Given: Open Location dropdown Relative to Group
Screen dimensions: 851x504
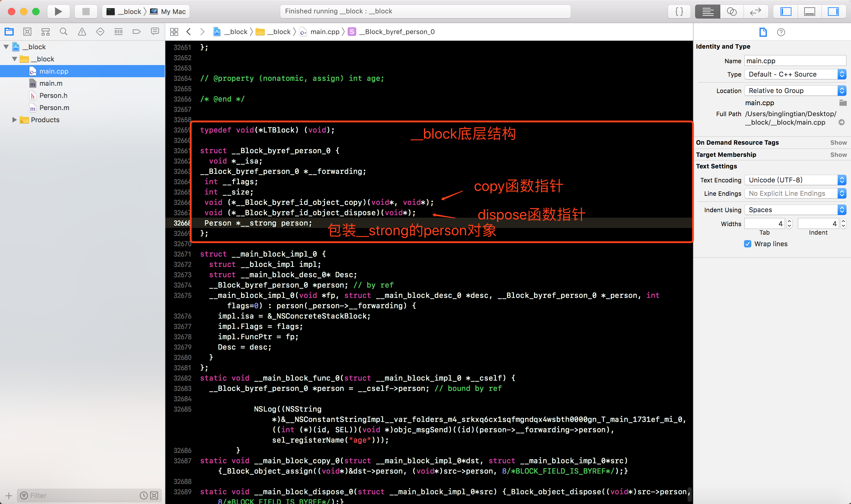Looking at the screenshot, I should [x=795, y=91].
